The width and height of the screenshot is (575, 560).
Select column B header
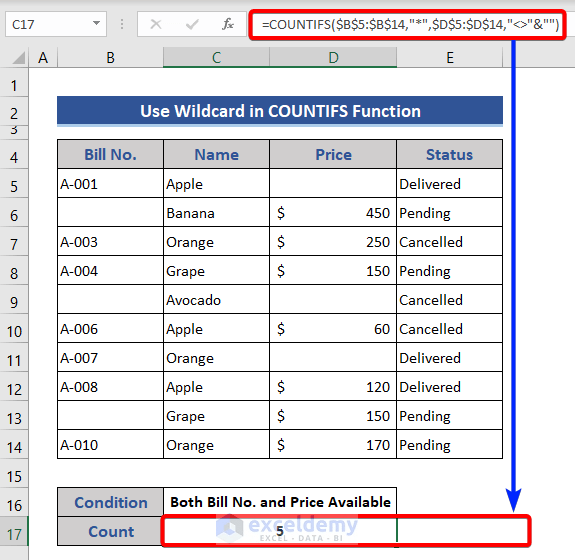[x=110, y=58]
